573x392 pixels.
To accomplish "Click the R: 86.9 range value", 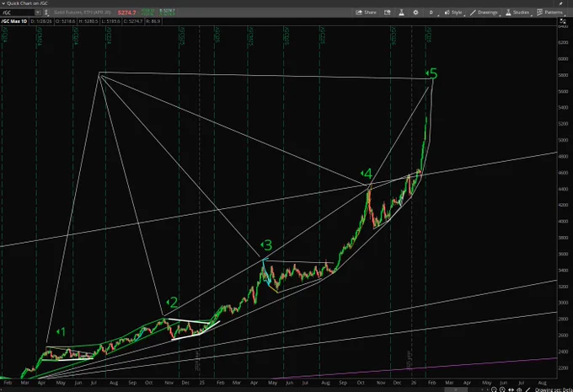I will click(153, 21).
